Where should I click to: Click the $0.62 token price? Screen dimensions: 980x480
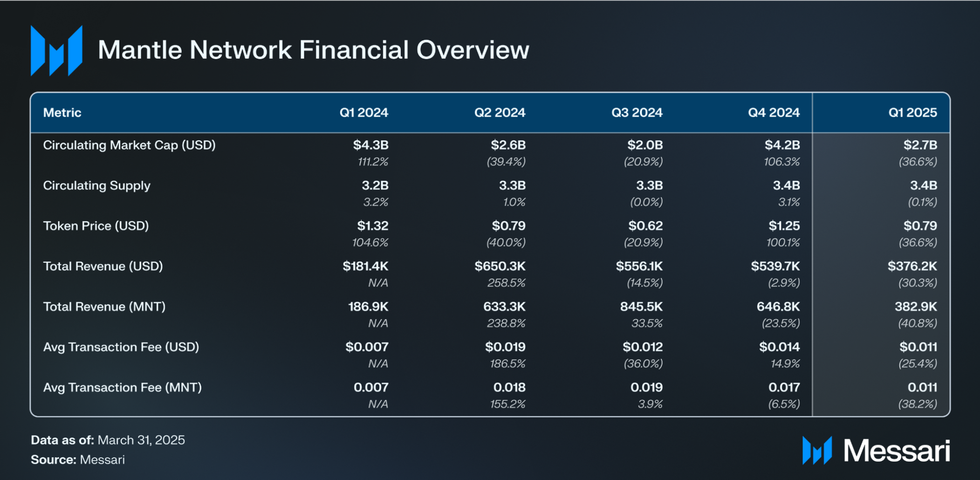tap(646, 226)
